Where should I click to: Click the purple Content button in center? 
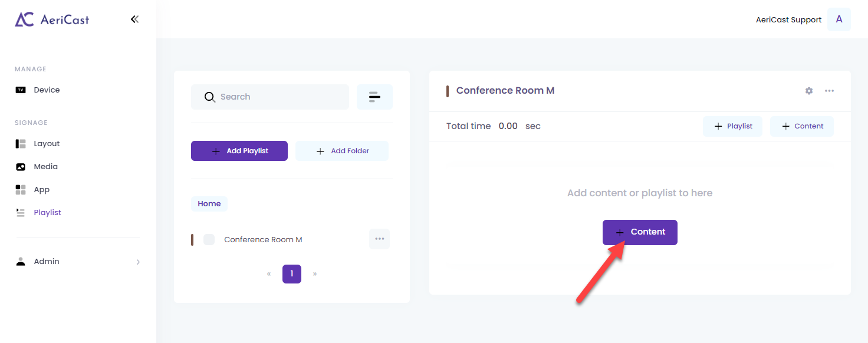640,232
